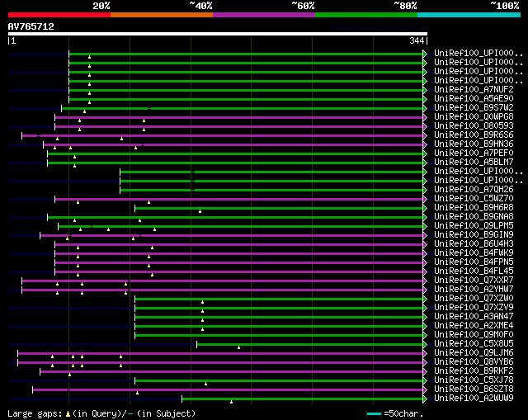Open the UniRef100_A7NUF2 hit label

[474, 89]
